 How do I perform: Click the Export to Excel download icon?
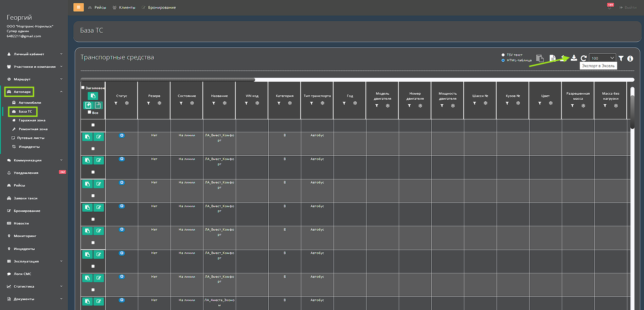pyautogui.click(x=574, y=58)
